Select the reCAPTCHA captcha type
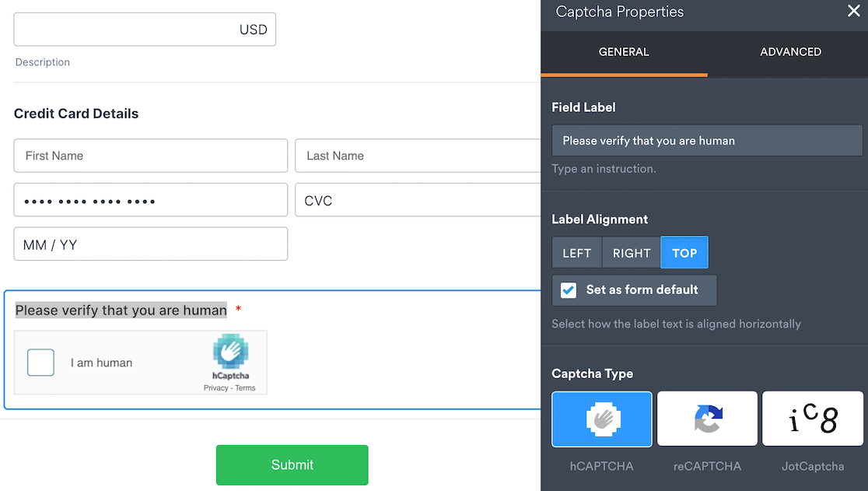Screen dimensions: 868x491 click(706, 419)
